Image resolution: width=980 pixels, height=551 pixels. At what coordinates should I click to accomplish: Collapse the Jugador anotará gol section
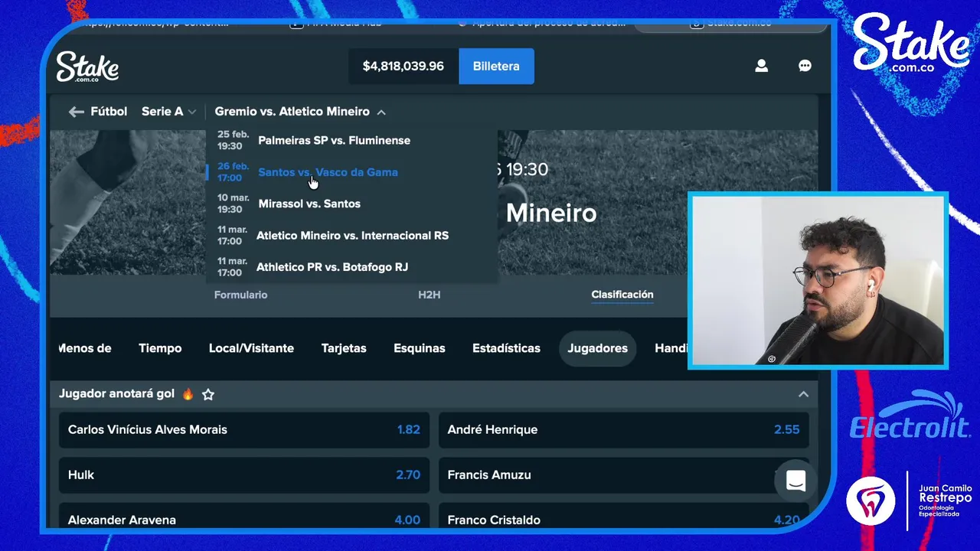point(803,394)
